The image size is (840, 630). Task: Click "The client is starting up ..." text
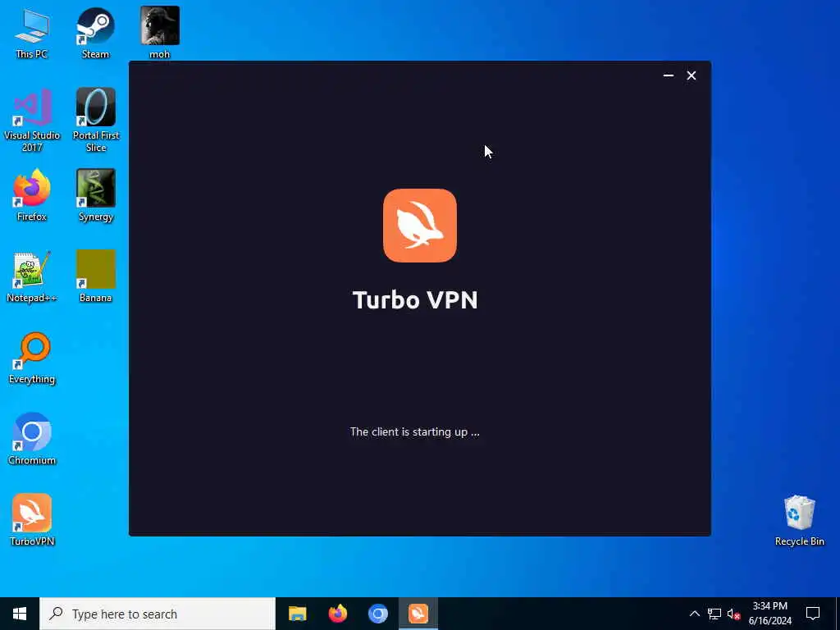click(414, 431)
